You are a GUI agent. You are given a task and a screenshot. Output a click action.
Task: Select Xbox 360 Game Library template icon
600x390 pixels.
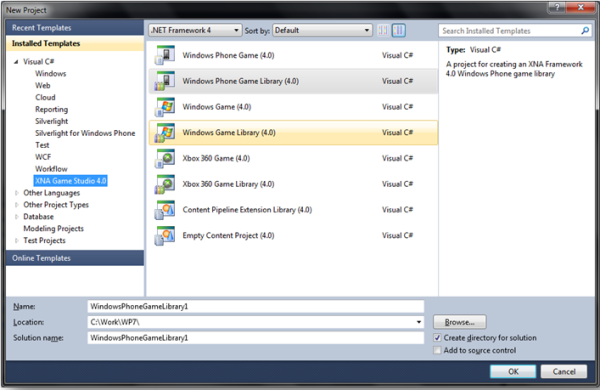pos(165,184)
